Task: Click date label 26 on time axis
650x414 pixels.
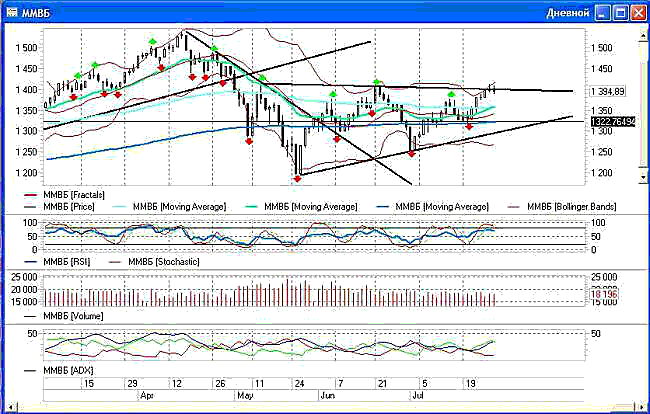Action: pyautogui.click(x=220, y=383)
